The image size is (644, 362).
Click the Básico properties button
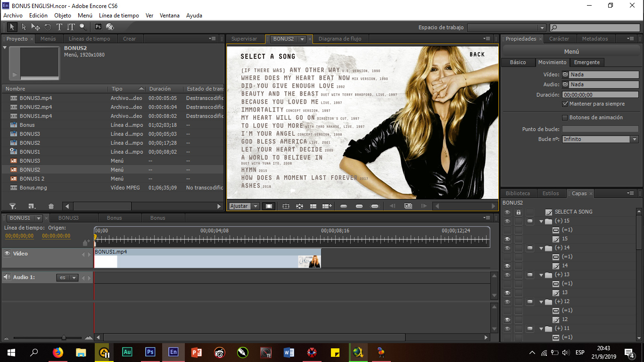tap(518, 62)
